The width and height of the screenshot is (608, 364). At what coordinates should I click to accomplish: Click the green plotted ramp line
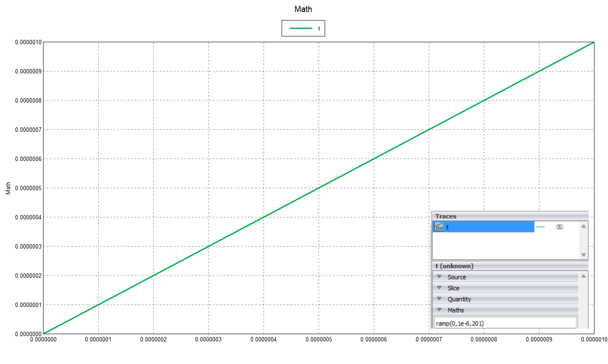(318, 188)
